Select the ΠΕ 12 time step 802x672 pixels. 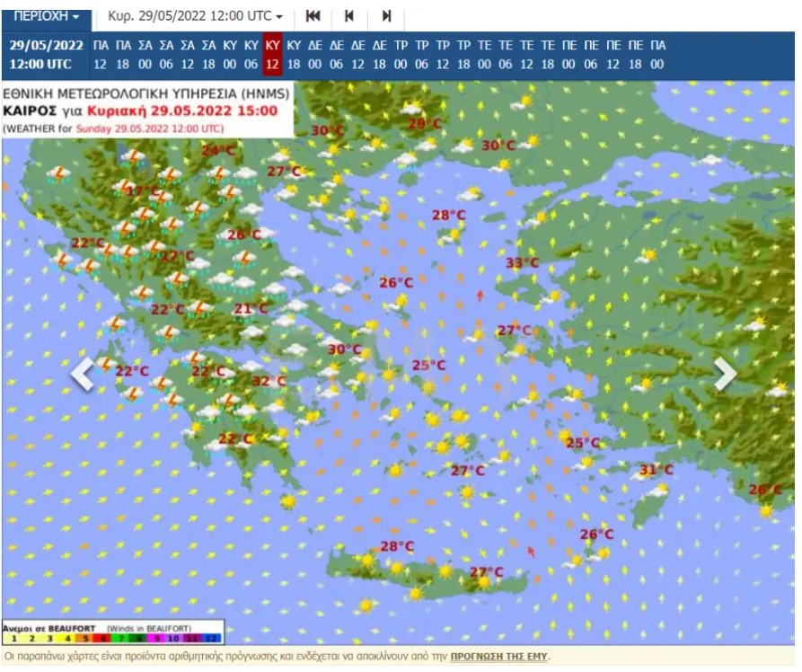click(613, 55)
